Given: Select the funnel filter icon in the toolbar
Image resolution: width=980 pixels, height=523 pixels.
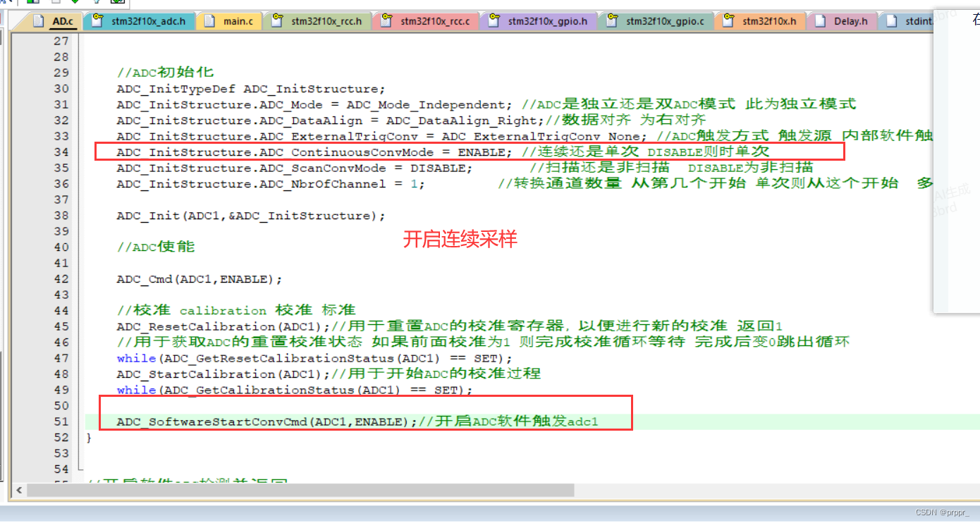Looking at the screenshot, I should click(97, 3).
